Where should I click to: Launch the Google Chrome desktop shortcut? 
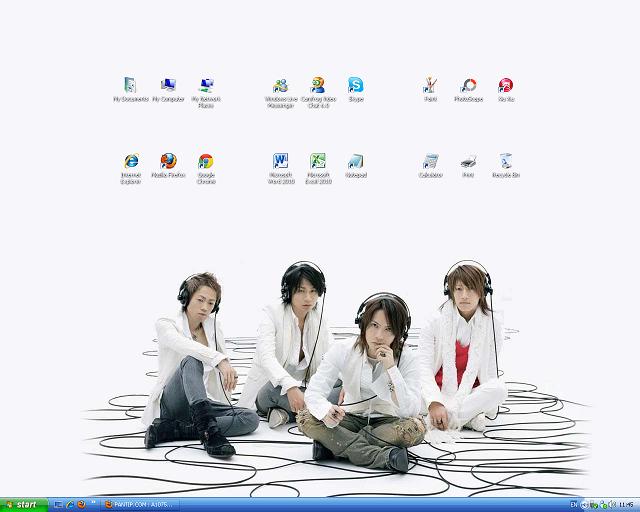[x=206, y=169]
